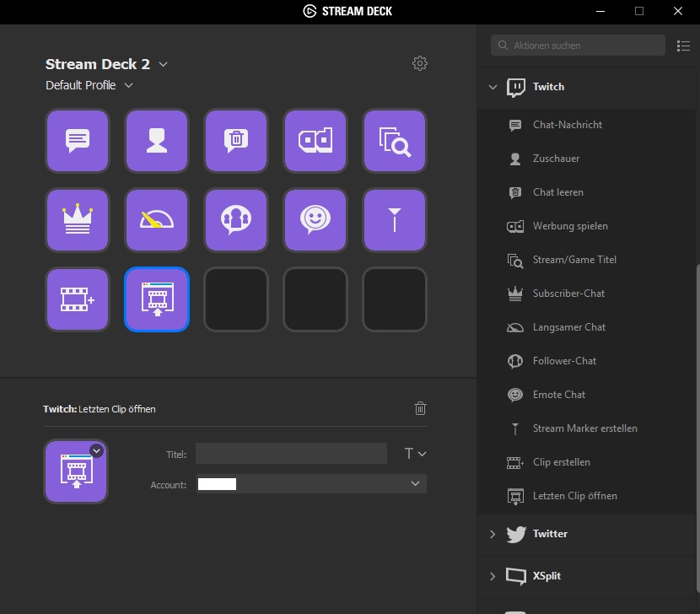700x614 pixels.
Task: Click the Stream/Game Titel action
Action: coord(587,260)
